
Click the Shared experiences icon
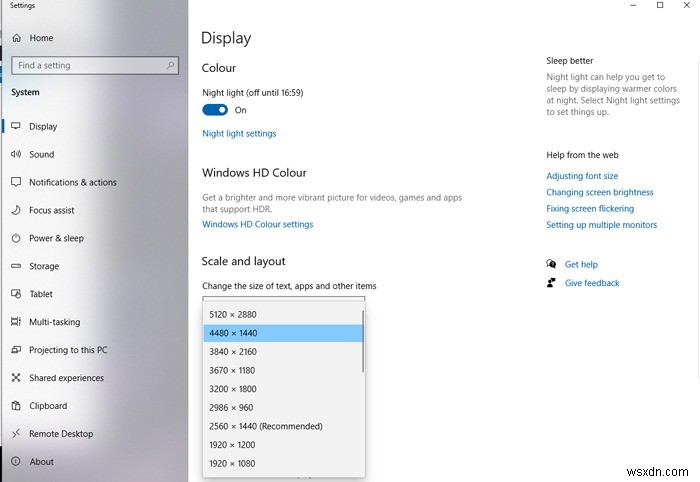click(16, 378)
